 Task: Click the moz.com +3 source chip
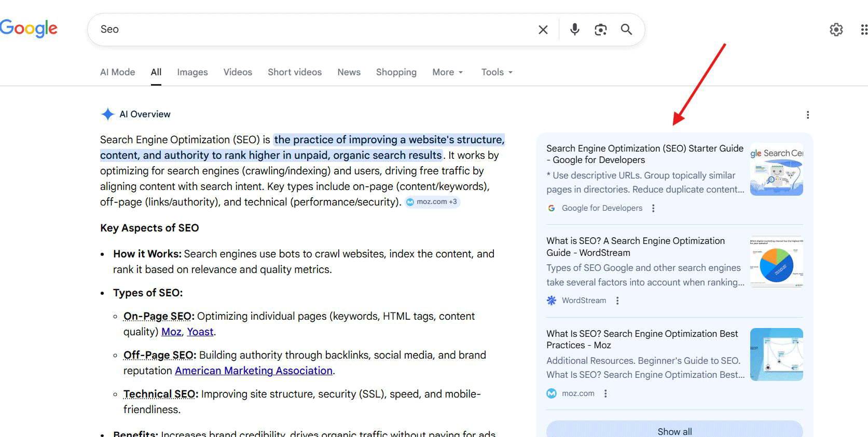click(x=432, y=202)
